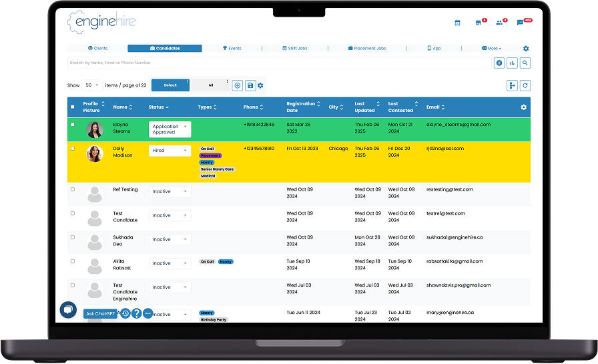Open Elayne Stearns Application Approved status dropdown
The width and height of the screenshot is (598, 364).
(170, 129)
